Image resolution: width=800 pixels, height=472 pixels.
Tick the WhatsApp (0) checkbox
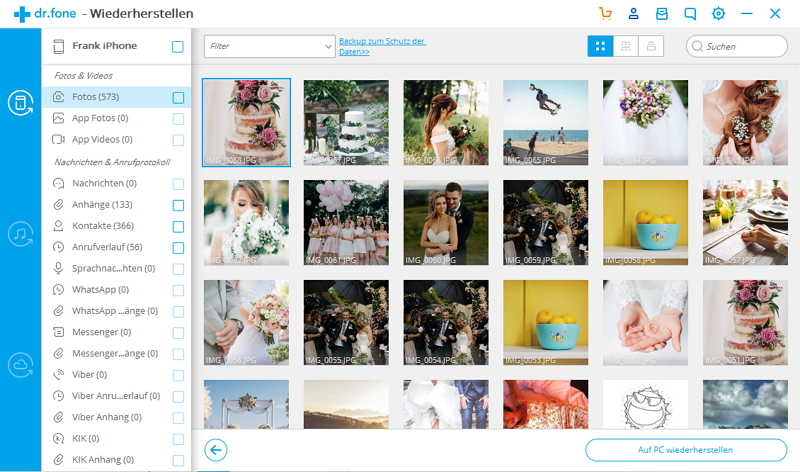[x=178, y=290]
